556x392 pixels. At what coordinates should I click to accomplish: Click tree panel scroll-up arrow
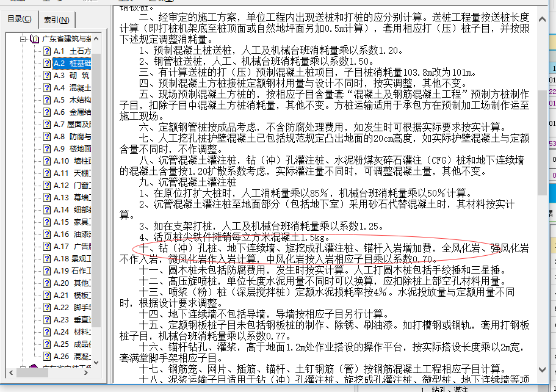coord(96,38)
